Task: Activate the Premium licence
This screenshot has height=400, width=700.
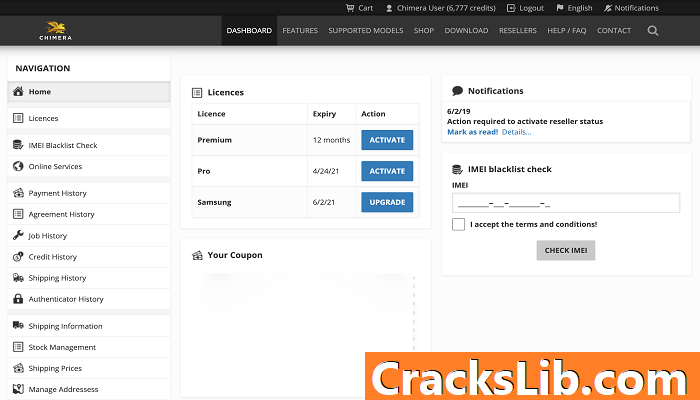Action: pyautogui.click(x=387, y=140)
